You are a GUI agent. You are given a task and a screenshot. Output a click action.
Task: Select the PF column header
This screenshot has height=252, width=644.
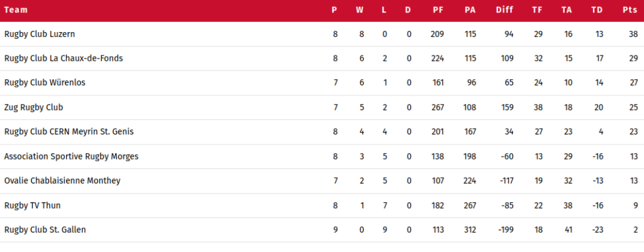pyautogui.click(x=438, y=10)
